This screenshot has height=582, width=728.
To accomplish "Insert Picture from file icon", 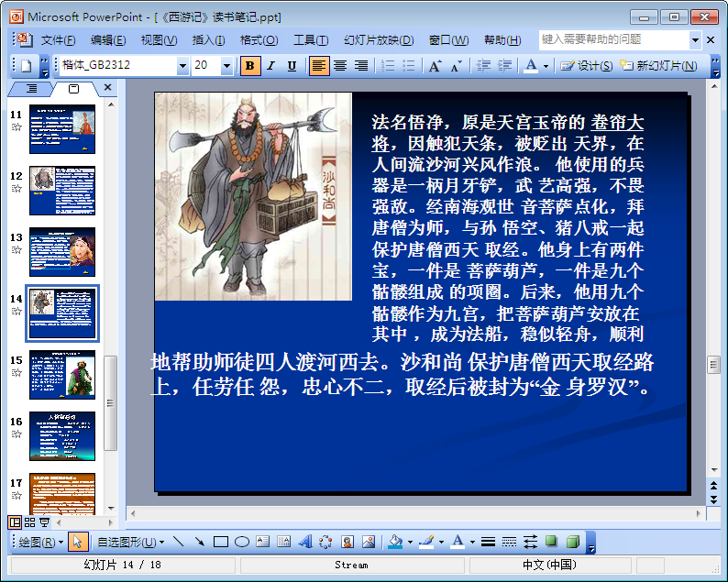I will coord(369,542).
